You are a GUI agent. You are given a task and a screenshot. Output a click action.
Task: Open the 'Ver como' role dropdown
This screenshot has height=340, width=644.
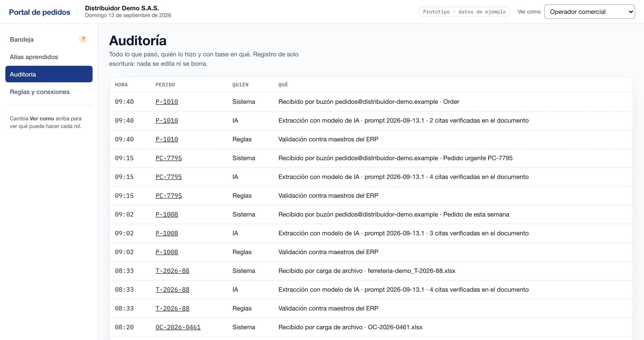tap(589, 12)
